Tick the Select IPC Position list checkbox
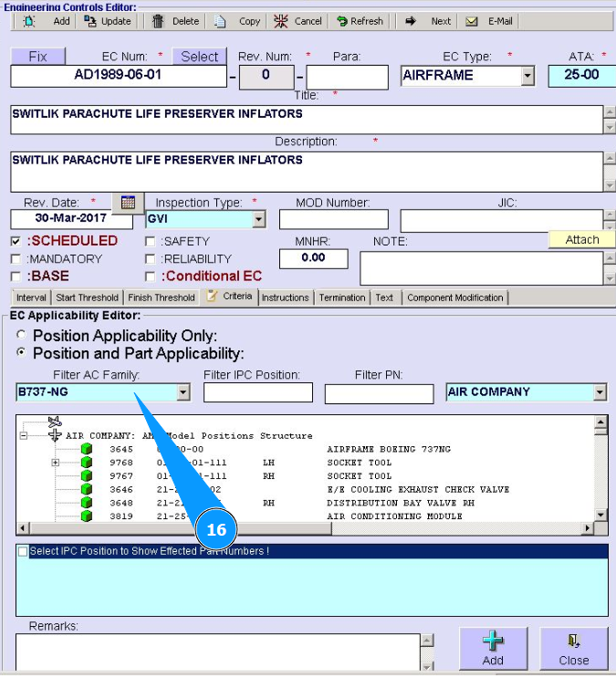Viewport: 616px width, 678px height. (23, 551)
